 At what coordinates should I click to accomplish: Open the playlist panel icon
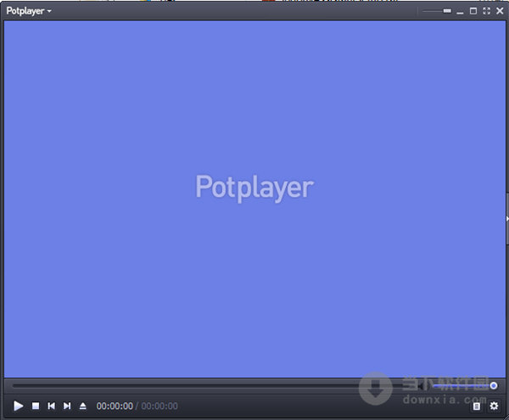click(x=476, y=406)
